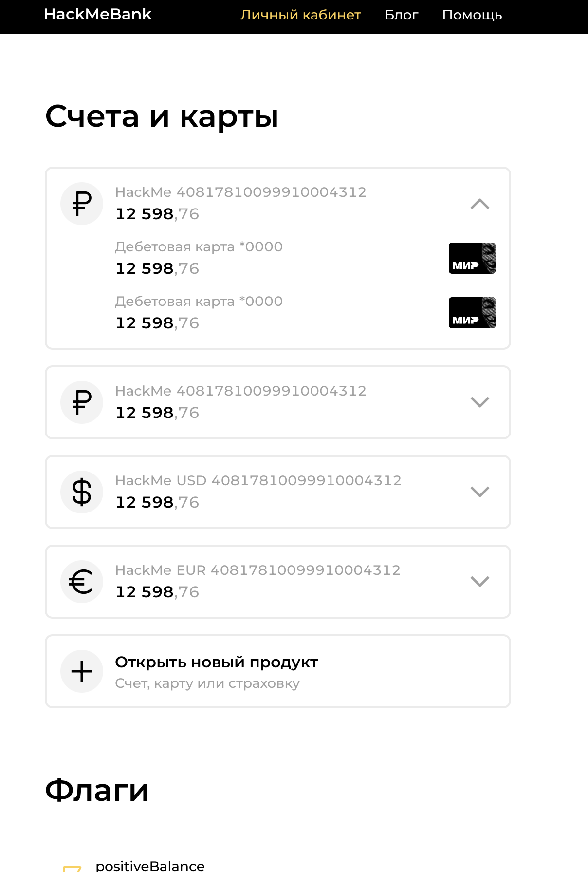Expand the second ruble HackMe account

click(480, 402)
